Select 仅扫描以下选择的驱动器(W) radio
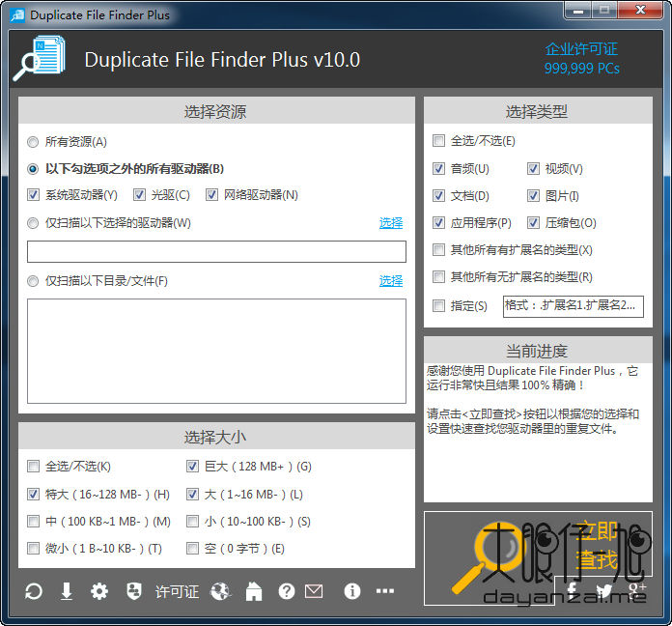The width and height of the screenshot is (672, 626). click(x=33, y=223)
